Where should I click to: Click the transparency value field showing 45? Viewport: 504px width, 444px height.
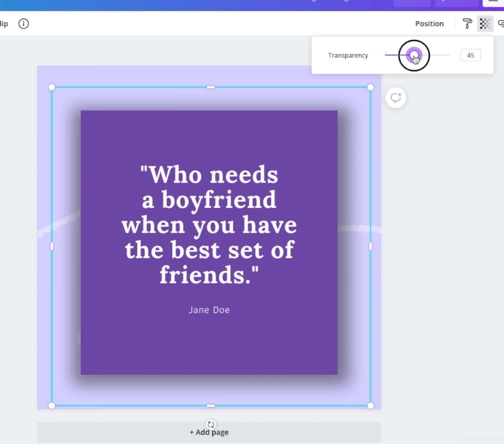470,55
